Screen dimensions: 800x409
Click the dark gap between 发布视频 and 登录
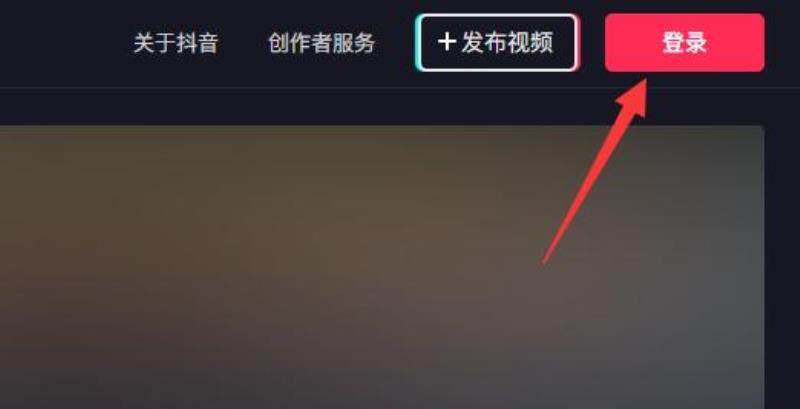coord(592,43)
